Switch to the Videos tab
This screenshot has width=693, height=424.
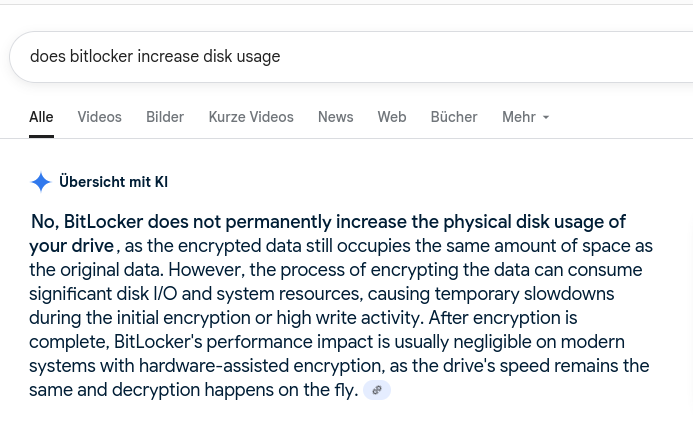point(99,117)
